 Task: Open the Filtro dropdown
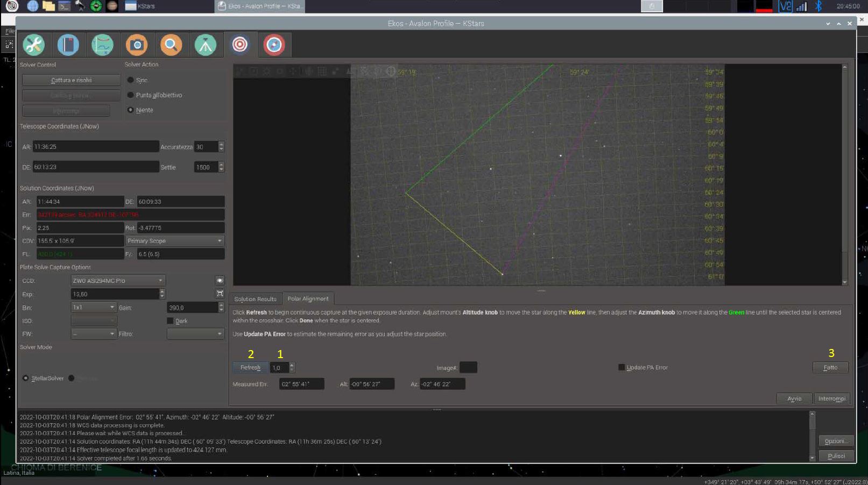195,334
